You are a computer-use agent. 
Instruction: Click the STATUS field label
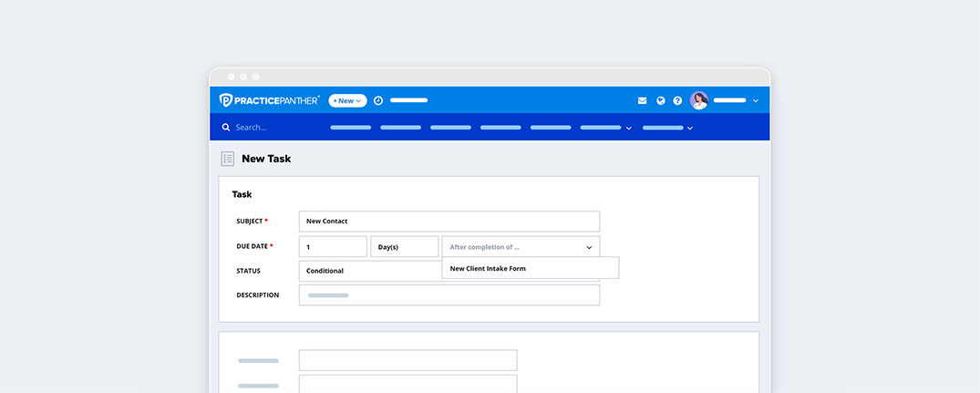tap(248, 271)
